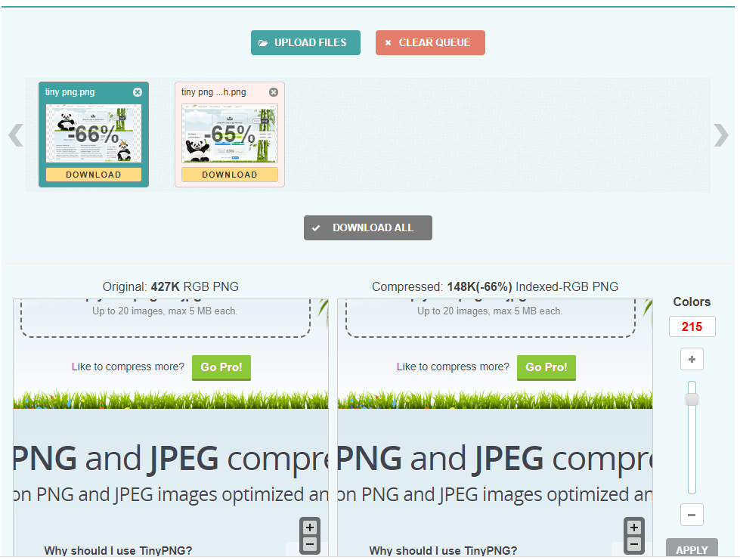Click the Colors heading label
This screenshot has width=740, height=560.
pos(692,302)
